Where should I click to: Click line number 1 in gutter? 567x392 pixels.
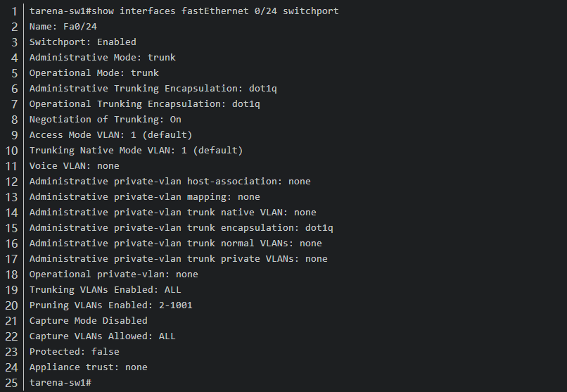(x=14, y=11)
